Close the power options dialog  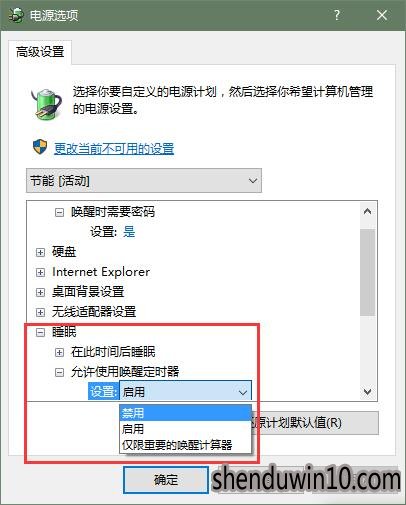[382, 15]
